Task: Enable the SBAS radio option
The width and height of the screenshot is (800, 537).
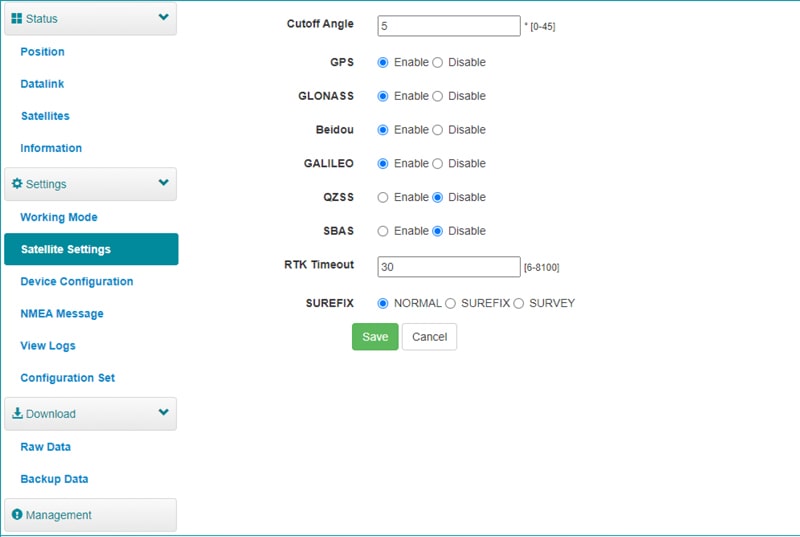Action: click(383, 231)
